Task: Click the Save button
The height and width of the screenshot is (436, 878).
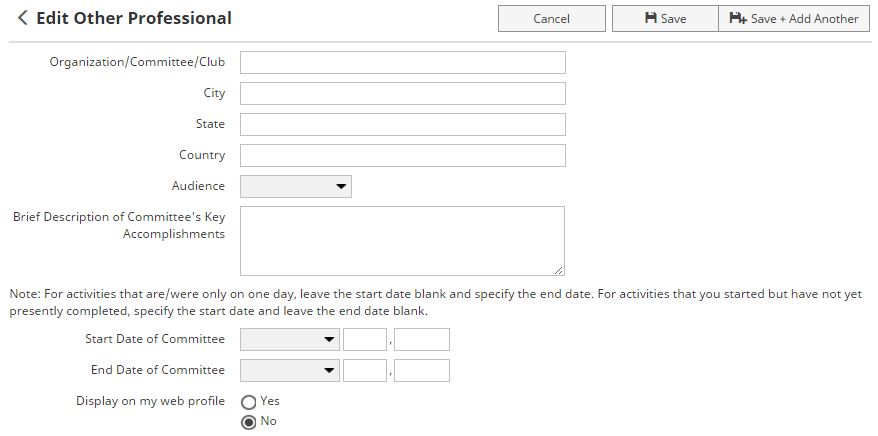Action: (x=665, y=18)
